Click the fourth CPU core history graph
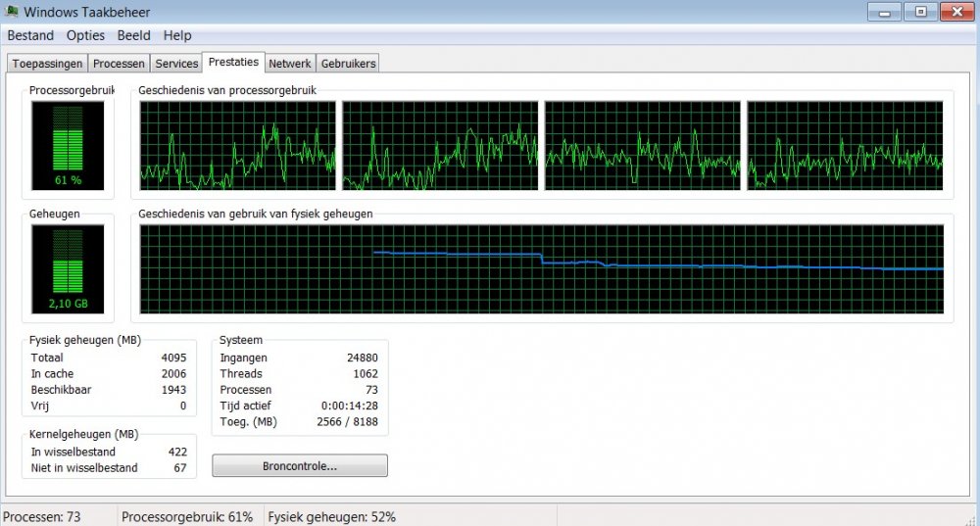 pos(845,146)
